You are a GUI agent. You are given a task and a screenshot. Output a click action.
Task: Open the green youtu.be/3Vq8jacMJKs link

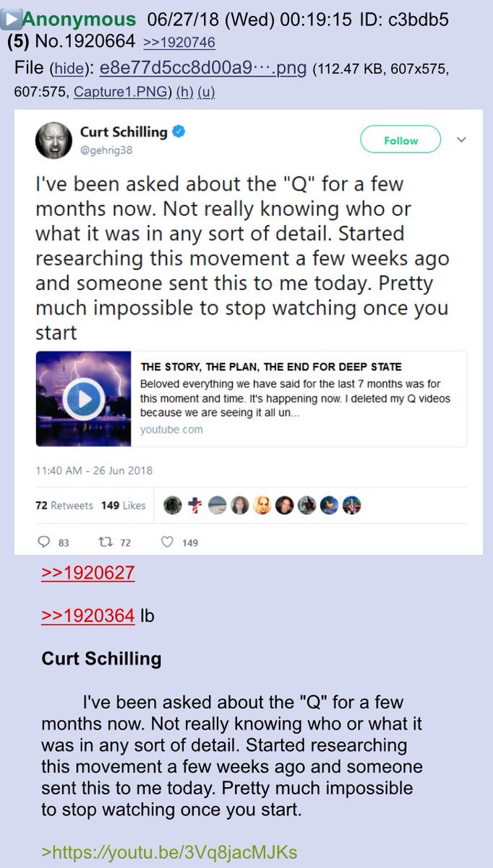(169, 851)
